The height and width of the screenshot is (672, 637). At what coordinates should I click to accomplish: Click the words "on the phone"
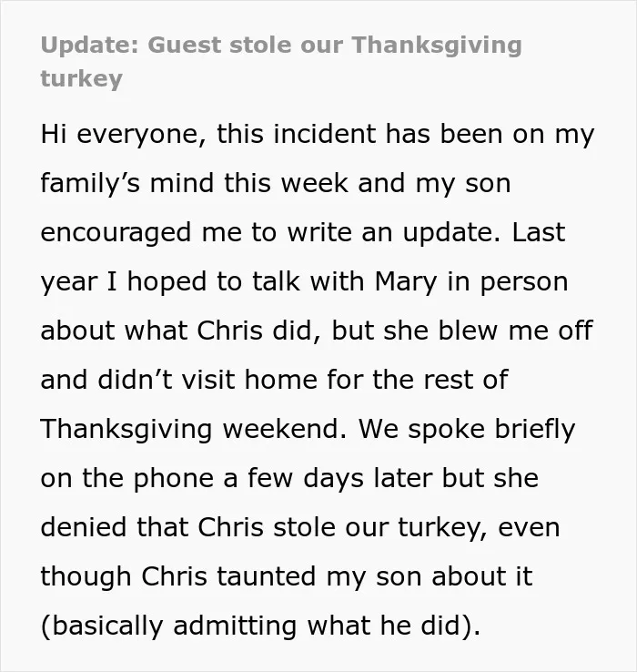126,479
